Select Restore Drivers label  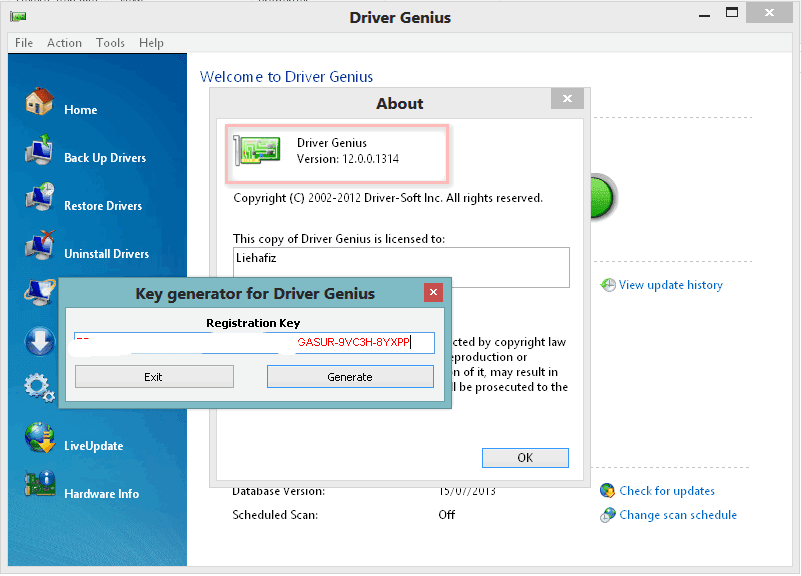tap(103, 206)
